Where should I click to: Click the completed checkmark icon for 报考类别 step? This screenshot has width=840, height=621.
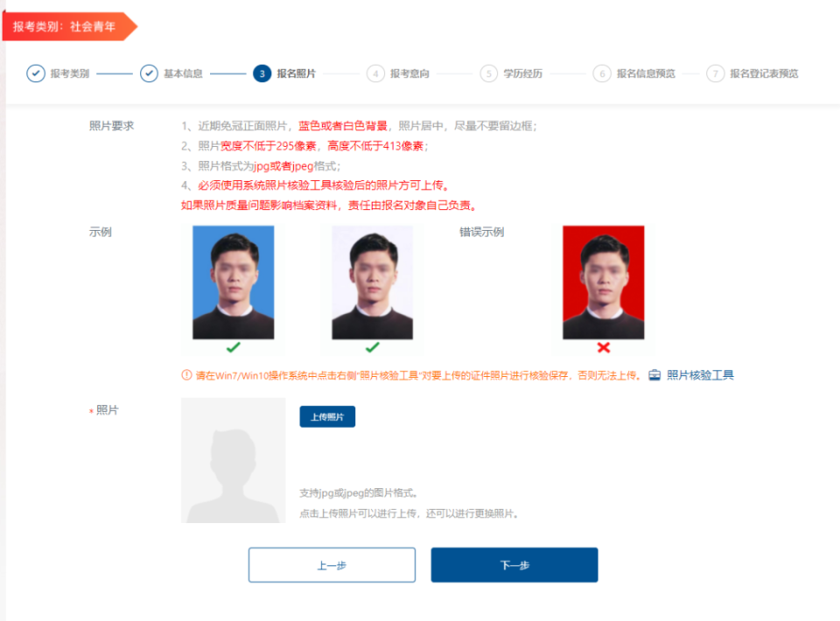(x=37, y=73)
